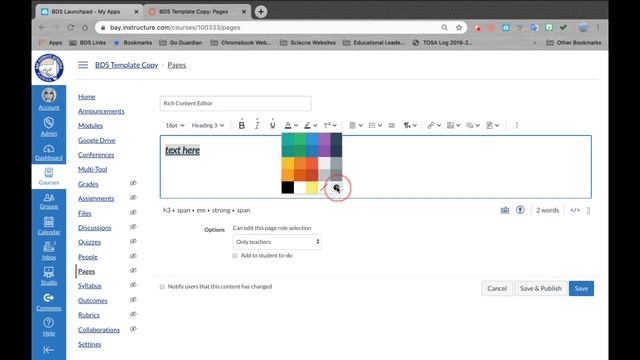Expand the highlight color dropdown arrow
Image resolution: width=640 pixels, height=360 pixels.
click(x=315, y=125)
